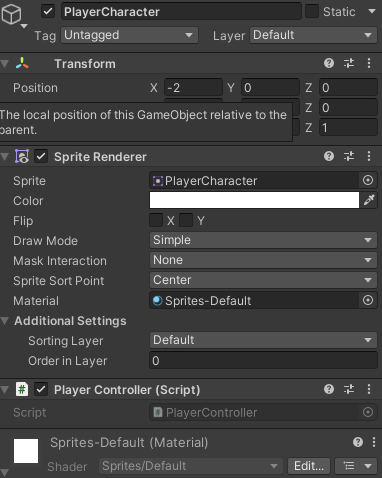Click the Position label
The image size is (382, 478).
35,88
